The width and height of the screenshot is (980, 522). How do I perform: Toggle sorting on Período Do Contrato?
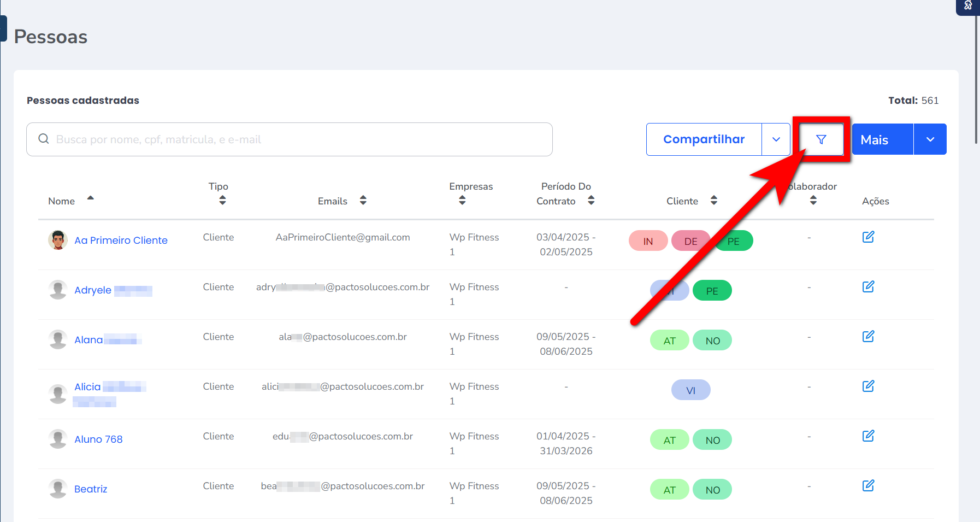(x=591, y=201)
